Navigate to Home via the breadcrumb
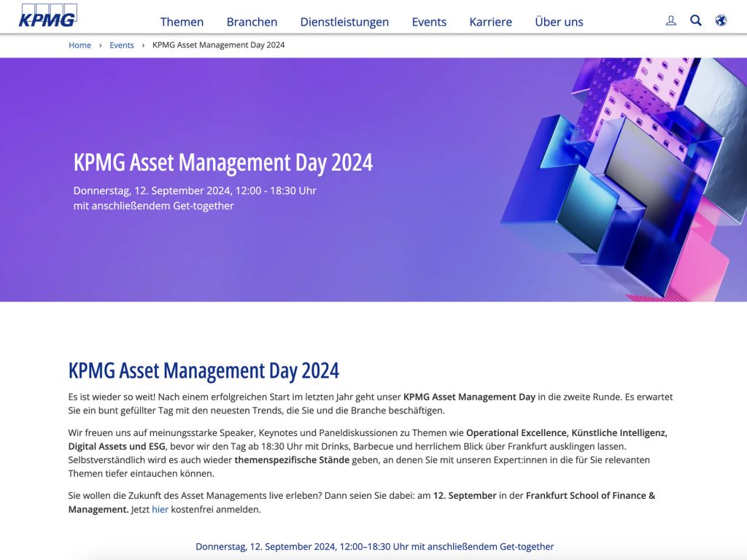The width and height of the screenshot is (747, 560). (80, 45)
